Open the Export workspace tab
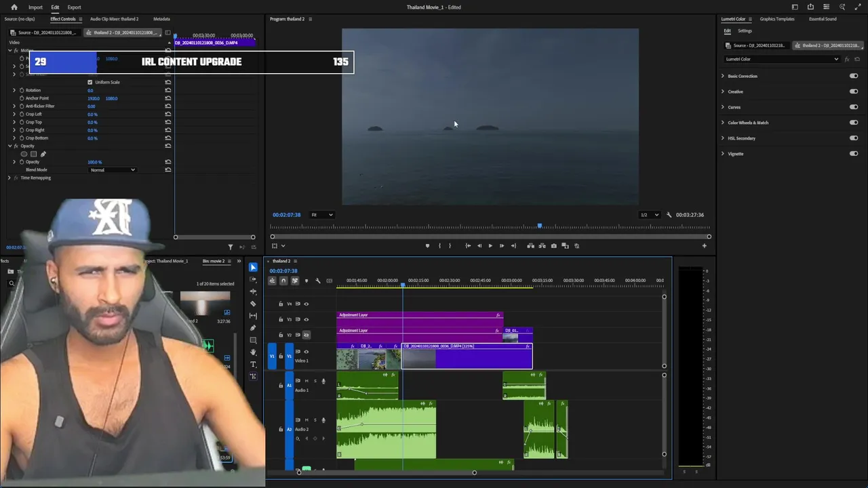This screenshot has height=488, width=868. tap(74, 7)
